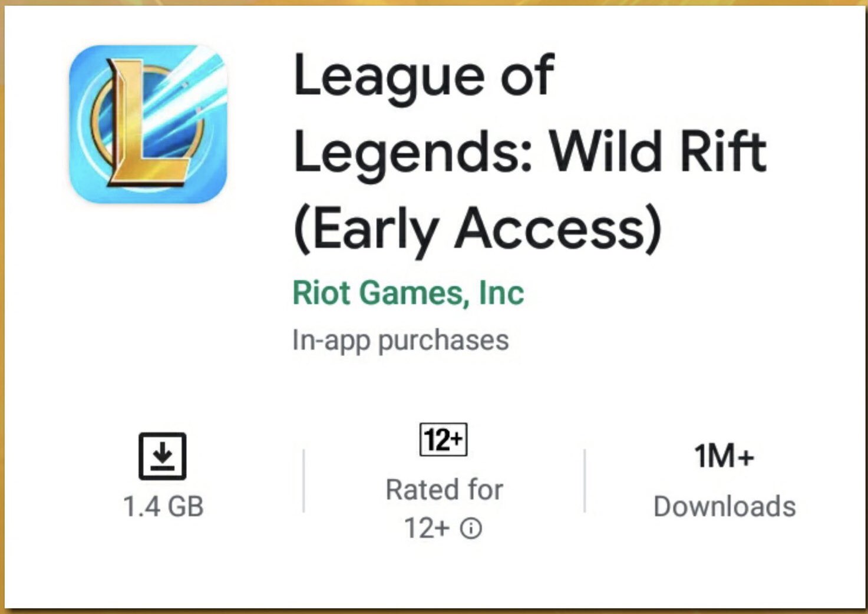Image resolution: width=868 pixels, height=614 pixels.
Task: Select the In-app purchases label
Action: pos(401,340)
